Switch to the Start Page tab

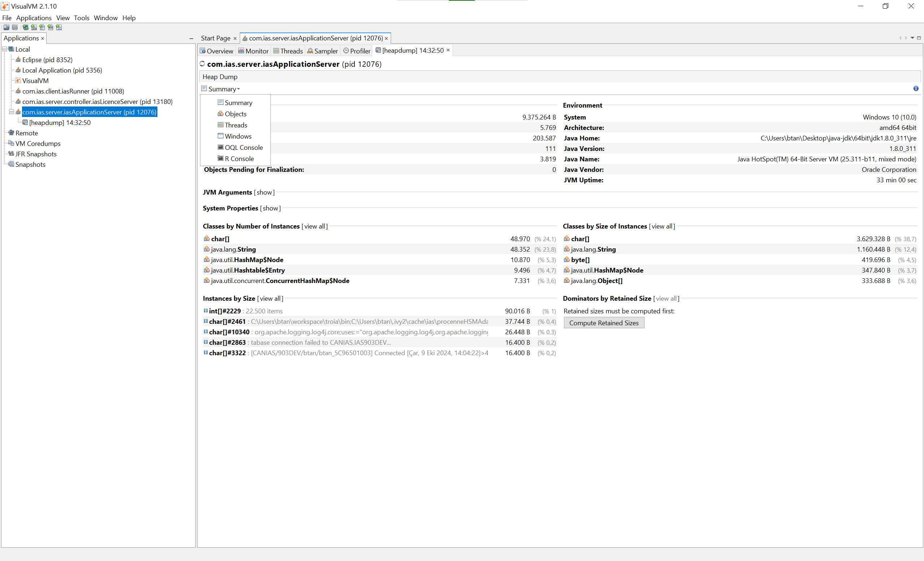click(x=216, y=38)
